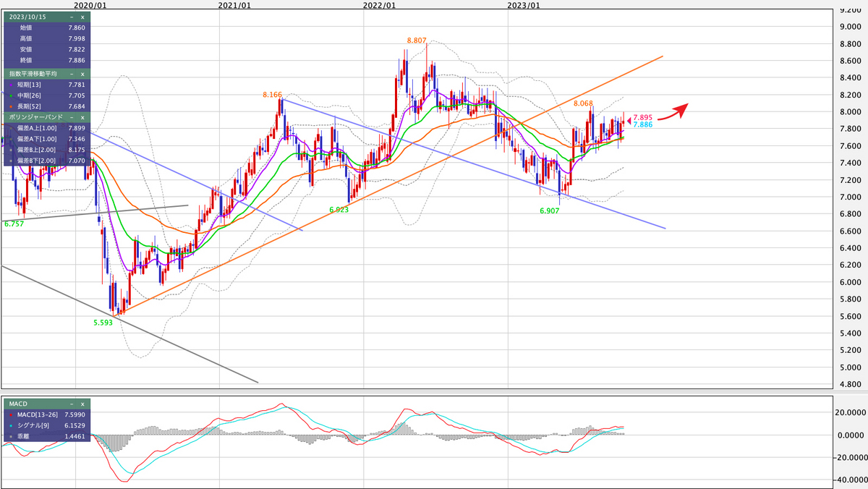Click the purple 短期[13] color dot
The width and height of the screenshot is (868, 489).
[x=9, y=85]
